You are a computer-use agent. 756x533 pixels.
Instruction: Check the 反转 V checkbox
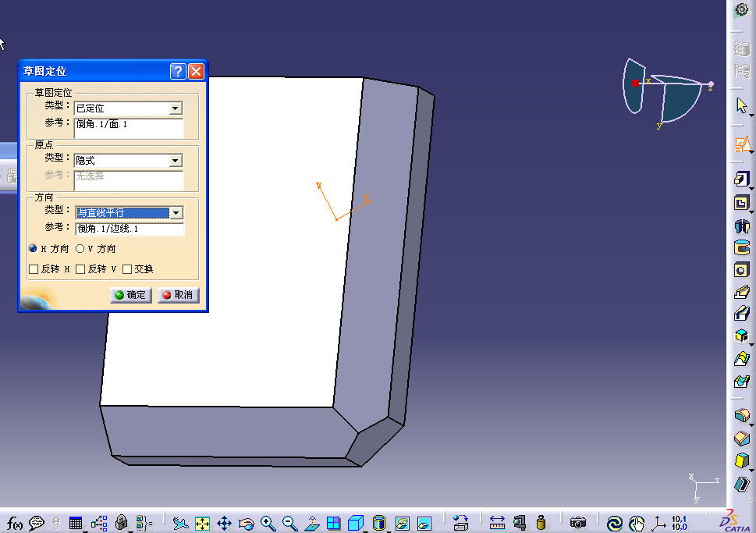click(80, 269)
